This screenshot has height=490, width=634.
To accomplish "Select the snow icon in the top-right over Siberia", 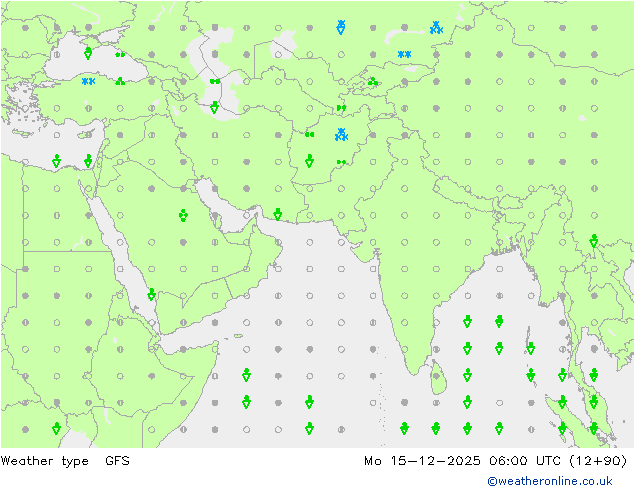I will pyautogui.click(x=436, y=28).
